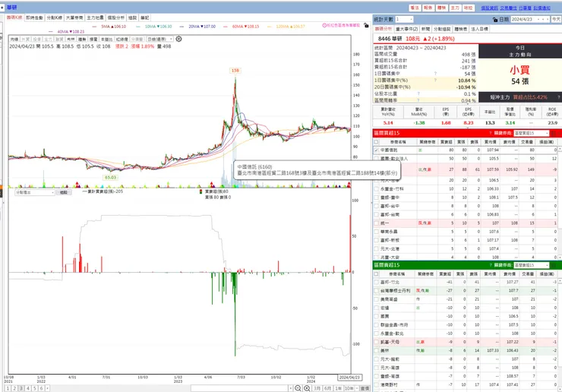The image size is (562, 392).
Task: Click the red icon at the 區間買超15 header end
Action: [x=554, y=133]
